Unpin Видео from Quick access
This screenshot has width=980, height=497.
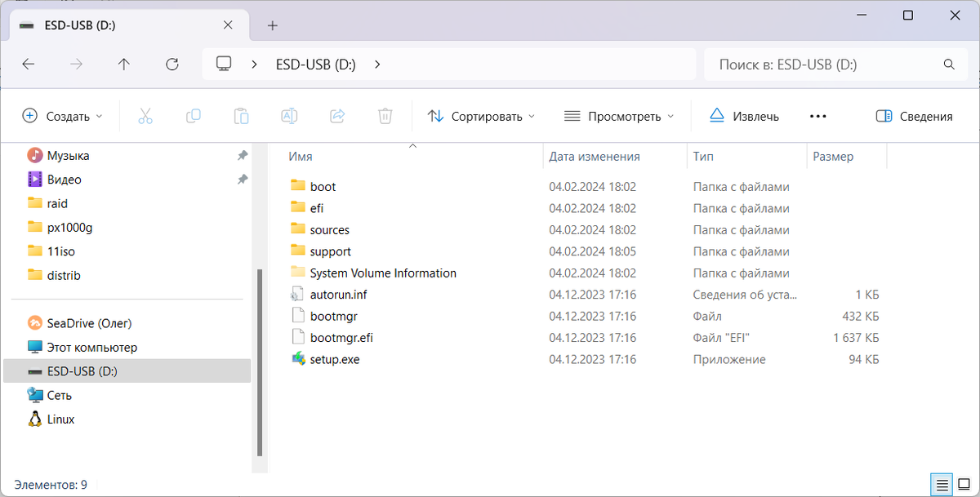tap(243, 179)
